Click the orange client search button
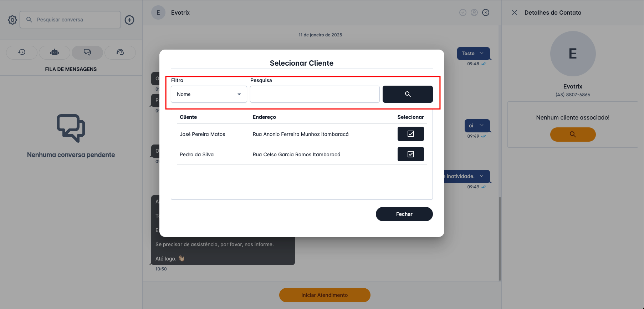644x309 pixels. tap(573, 135)
